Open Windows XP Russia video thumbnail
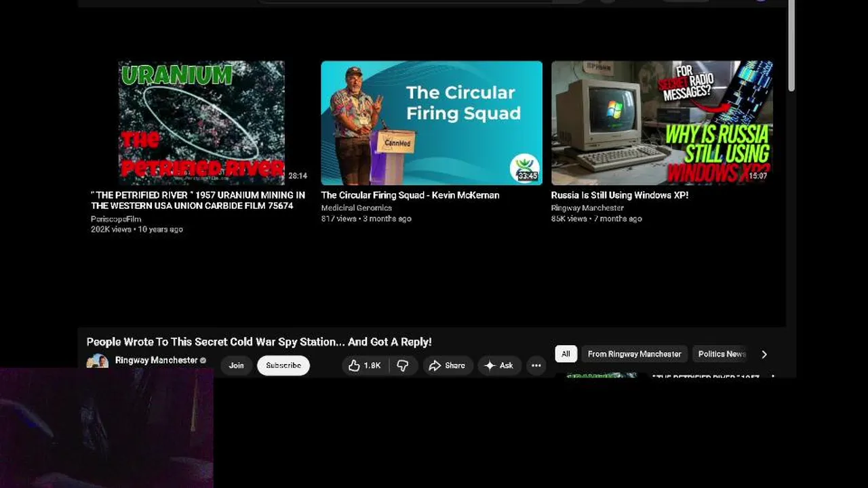Viewport: 868px width, 488px height. tap(662, 123)
